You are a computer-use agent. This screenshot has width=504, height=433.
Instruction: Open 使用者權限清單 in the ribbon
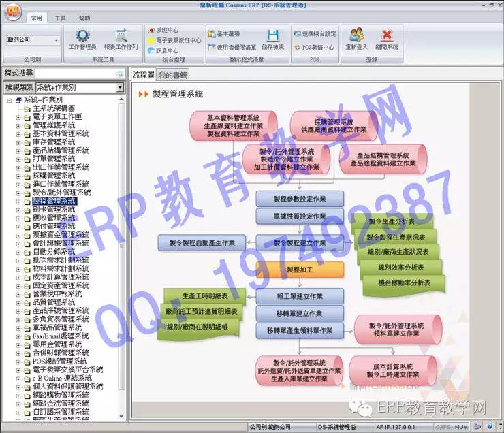click(x=232, y=48)
